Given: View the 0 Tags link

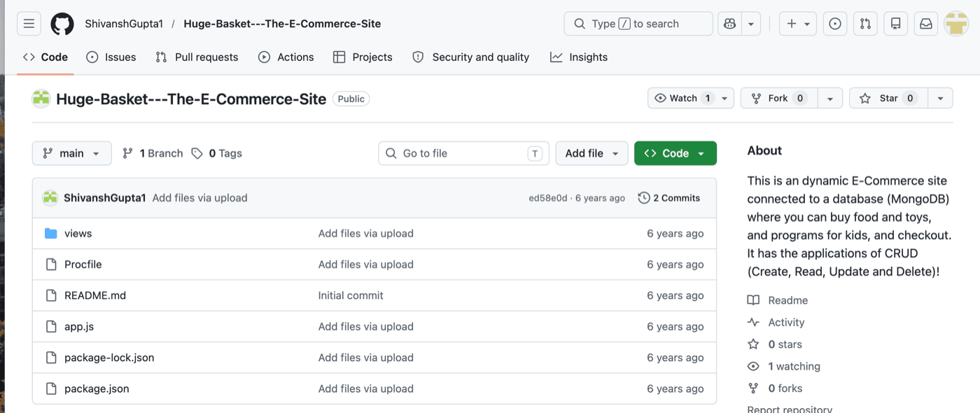Looking at the screenshot, I should tap(217, 153).
